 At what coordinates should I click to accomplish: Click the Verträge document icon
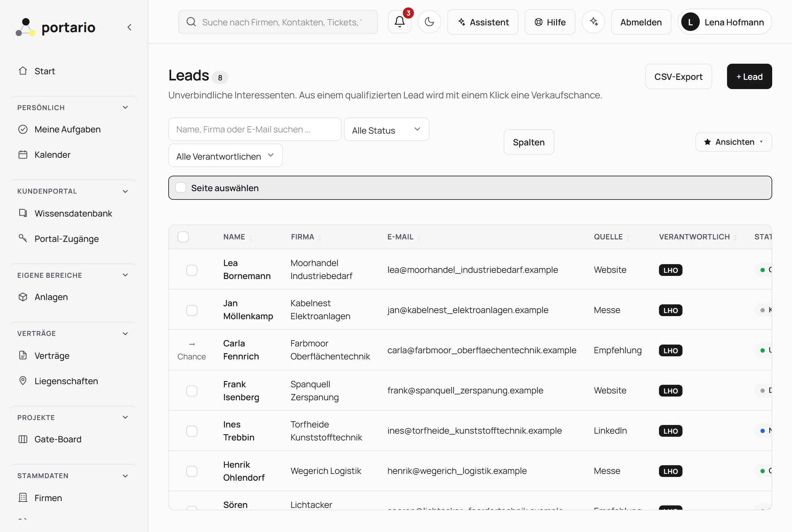23,355
